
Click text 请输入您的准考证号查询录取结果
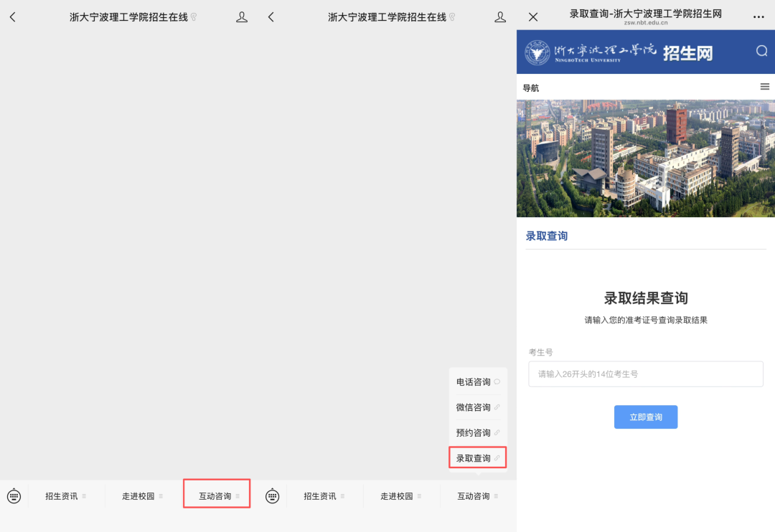(646, 320)
